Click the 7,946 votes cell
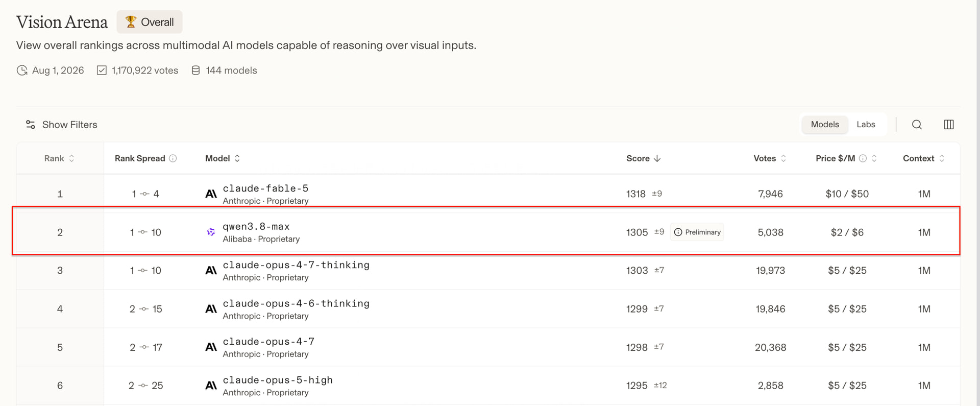Viewport: 980px width, 406px height. coord(770,194)
